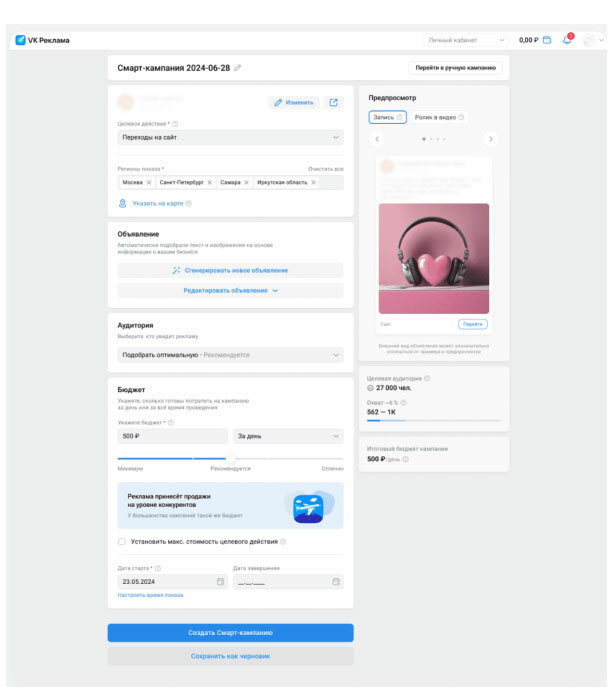Show help for max target action cost
Image resolution: width=615 pixels, height=687 pixels.
point(283,542)
